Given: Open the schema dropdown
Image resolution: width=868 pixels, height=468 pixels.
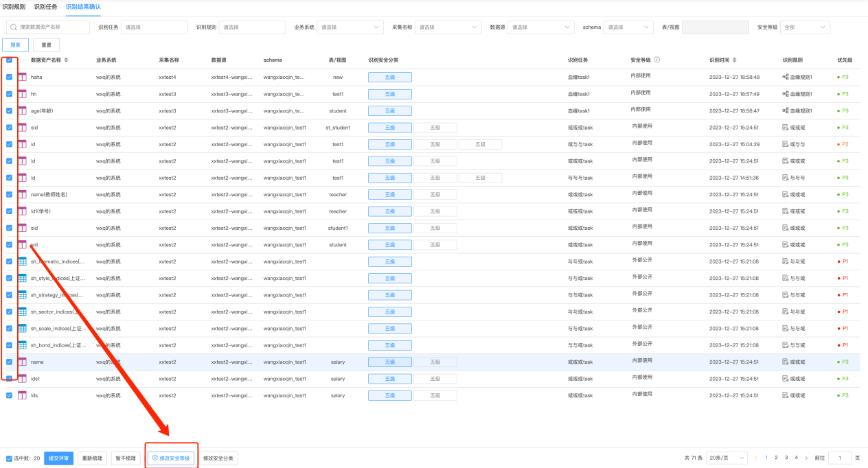Looking at the screenshot, I should pyautogui.click(x=628, y=27).
